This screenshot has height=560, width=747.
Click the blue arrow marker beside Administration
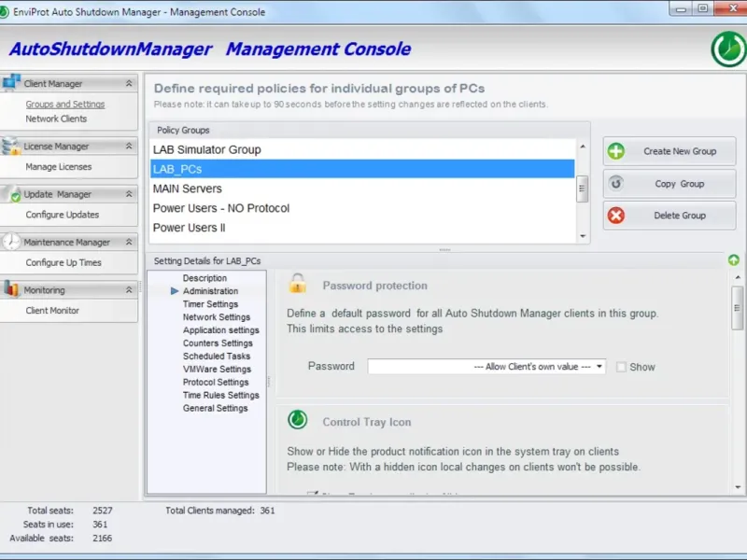coord(175,291)
